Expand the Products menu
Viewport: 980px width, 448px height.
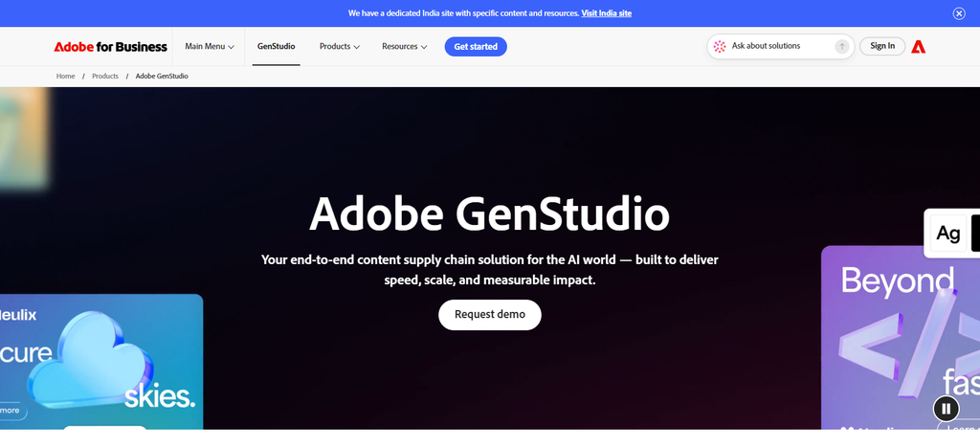pyautogui.click(x=340, y=46)
